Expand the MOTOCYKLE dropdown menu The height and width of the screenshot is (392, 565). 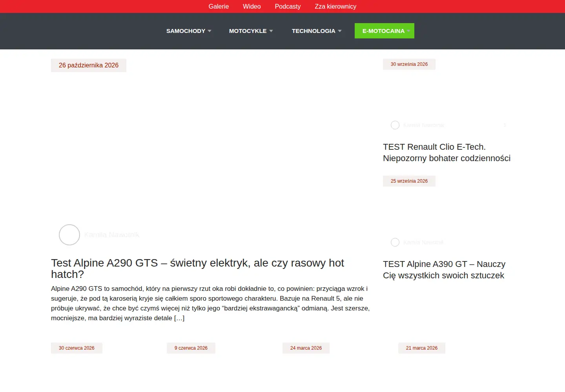[x=251, y=31]
